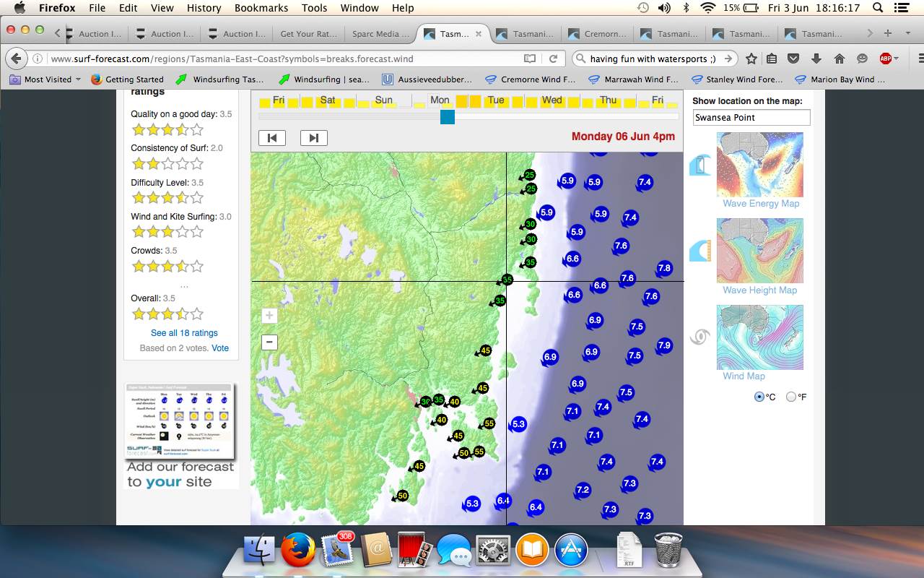The height and width of the screenshot is (578, 924).
Task: Bookmark this page using the star icon
Action: pos(751,59)
